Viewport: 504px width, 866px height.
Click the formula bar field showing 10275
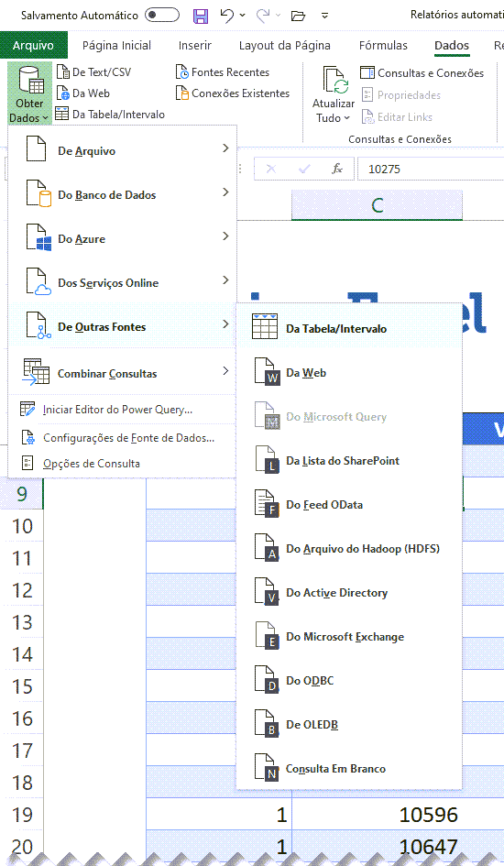431,169
